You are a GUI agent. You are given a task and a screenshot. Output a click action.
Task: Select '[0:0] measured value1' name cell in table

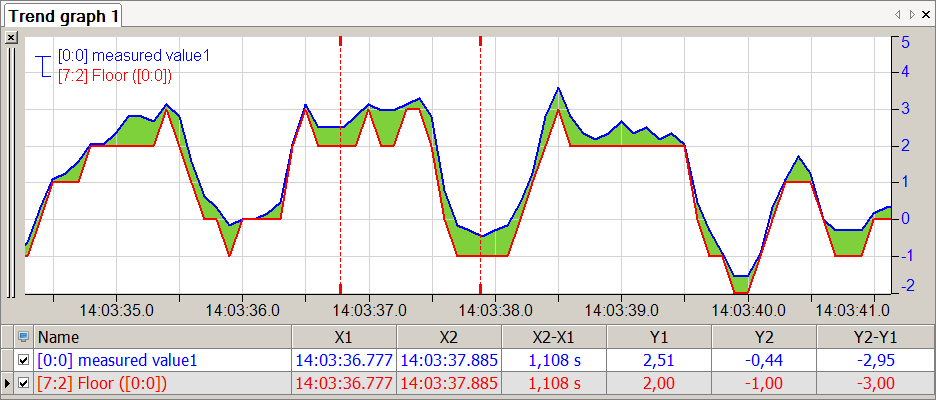pyautogui.click(x=163, y=360)
